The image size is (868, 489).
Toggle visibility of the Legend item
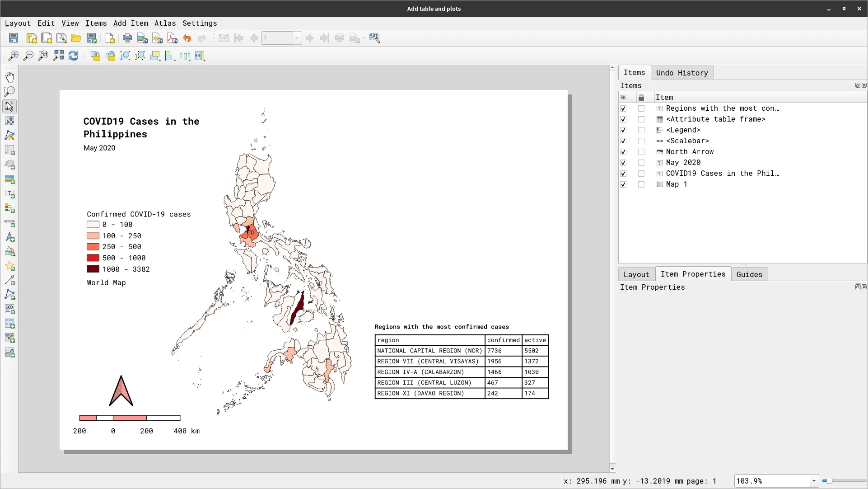[623, 130]
